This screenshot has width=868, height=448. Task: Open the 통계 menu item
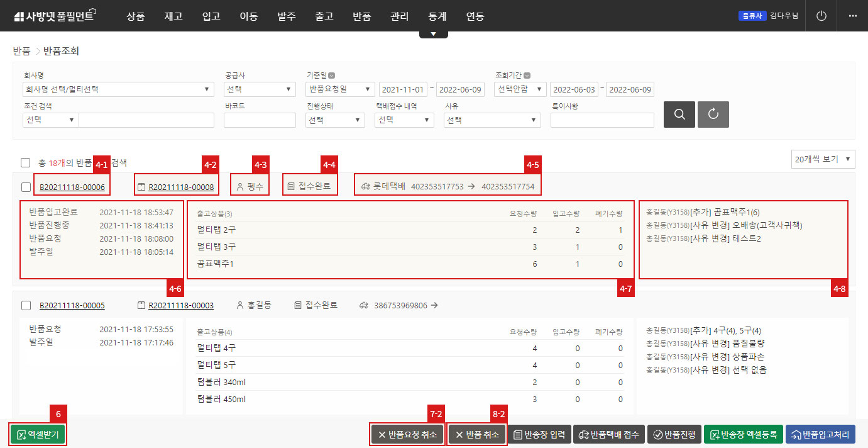[437, 16]
